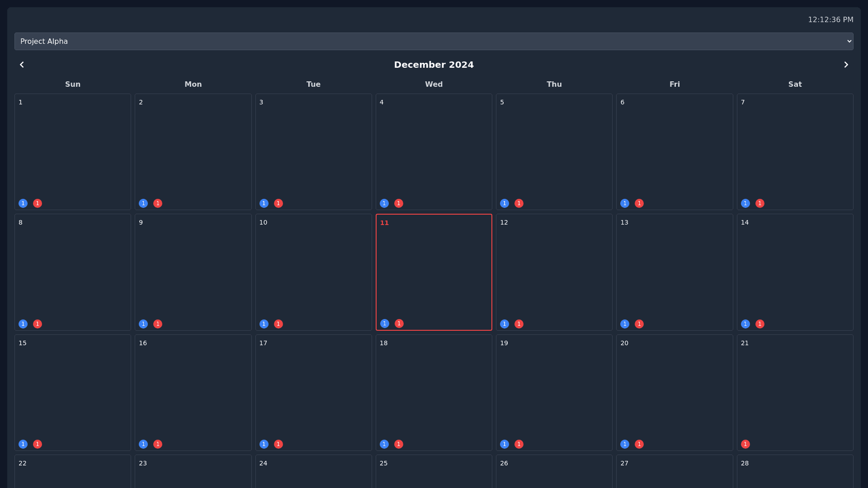Click the December 2024 month title
Viewport: 868px width, 488px height.
[434, 65]
